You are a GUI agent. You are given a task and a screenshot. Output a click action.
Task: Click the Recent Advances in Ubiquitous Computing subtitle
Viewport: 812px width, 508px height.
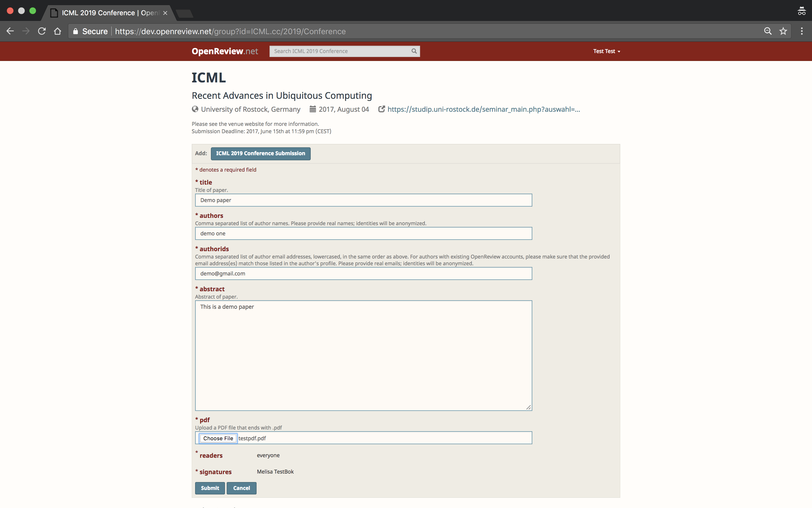pyautogui.click(x=282, y=95)
